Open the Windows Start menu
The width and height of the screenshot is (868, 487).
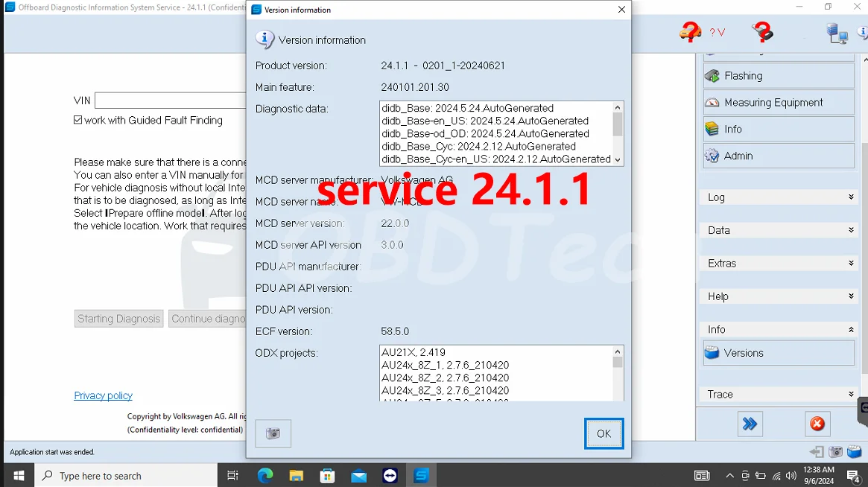(x=19, y=475)
